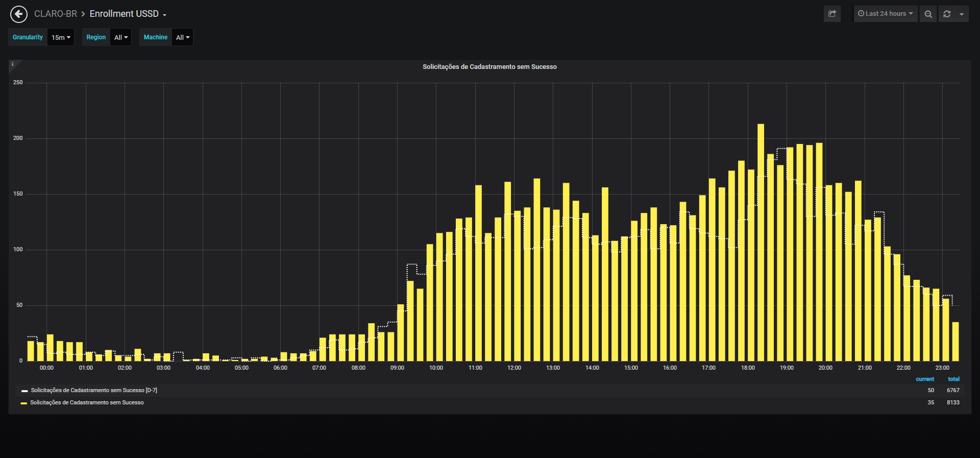
Task: Refresh the dashboard with the refresh icon
Action: pyautogui.click(x=947, y=14)
